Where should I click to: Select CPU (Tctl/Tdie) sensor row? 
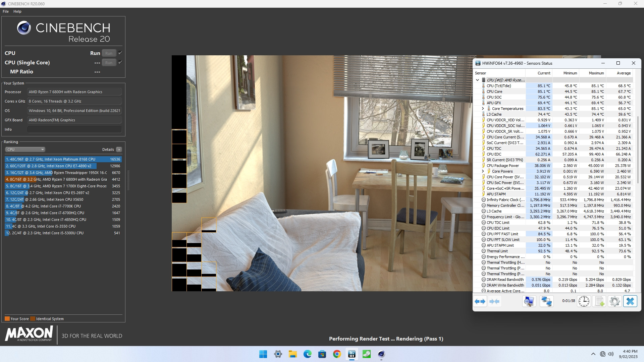coord(553,86)
